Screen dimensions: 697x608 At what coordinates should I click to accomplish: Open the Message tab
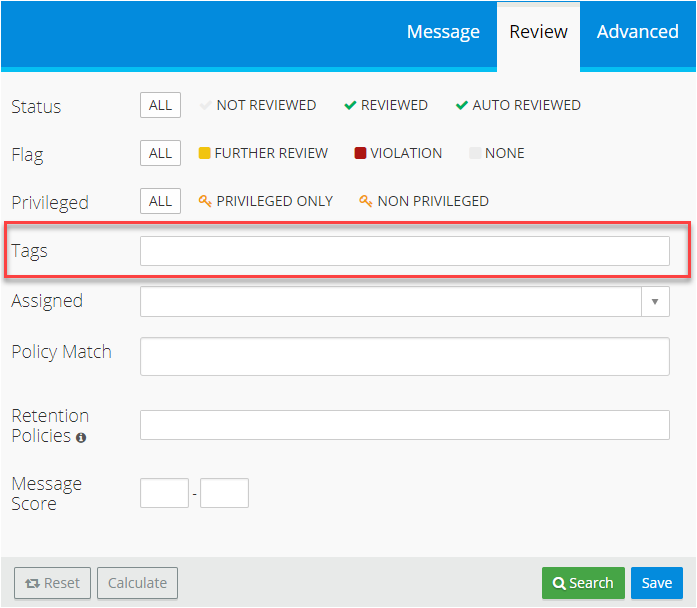point(443,32)
